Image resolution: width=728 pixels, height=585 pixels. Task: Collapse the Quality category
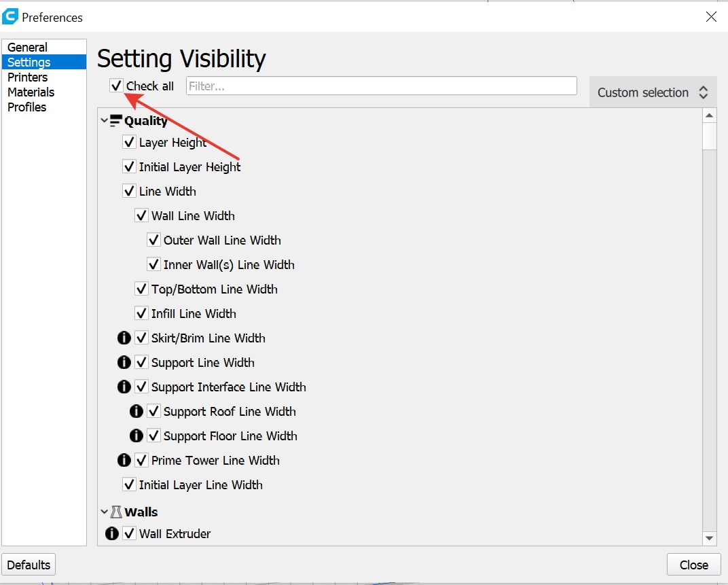pyautogui.click(x=104, y=121)
